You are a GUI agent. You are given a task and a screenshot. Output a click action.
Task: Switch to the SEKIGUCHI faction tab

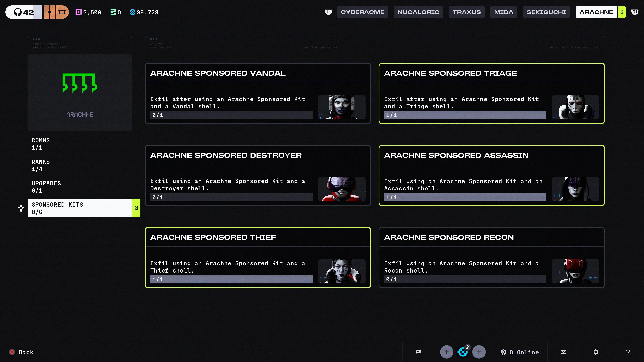coord(546,12)
